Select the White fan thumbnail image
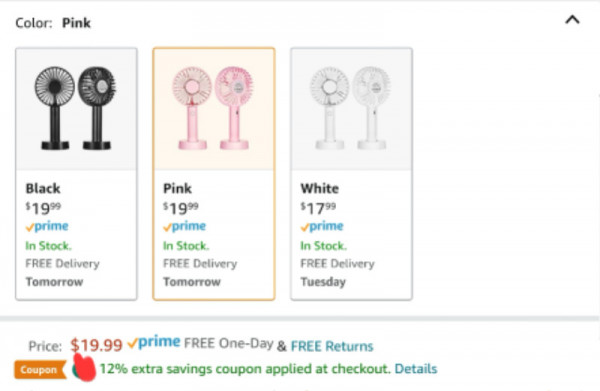This screenshot has height=391, width=600. point(351,109)
